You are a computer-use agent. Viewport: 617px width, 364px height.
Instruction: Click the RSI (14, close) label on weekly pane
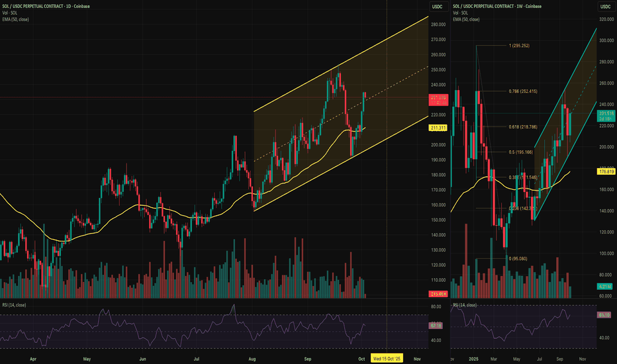(x=465, y=305)
